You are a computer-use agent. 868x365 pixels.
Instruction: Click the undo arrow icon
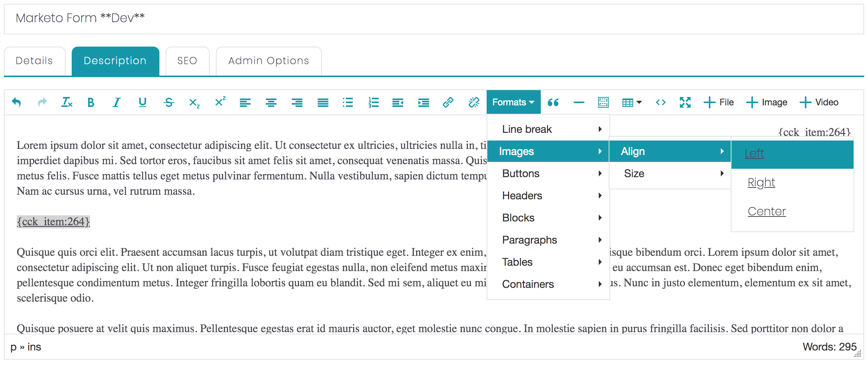point(16,102)
